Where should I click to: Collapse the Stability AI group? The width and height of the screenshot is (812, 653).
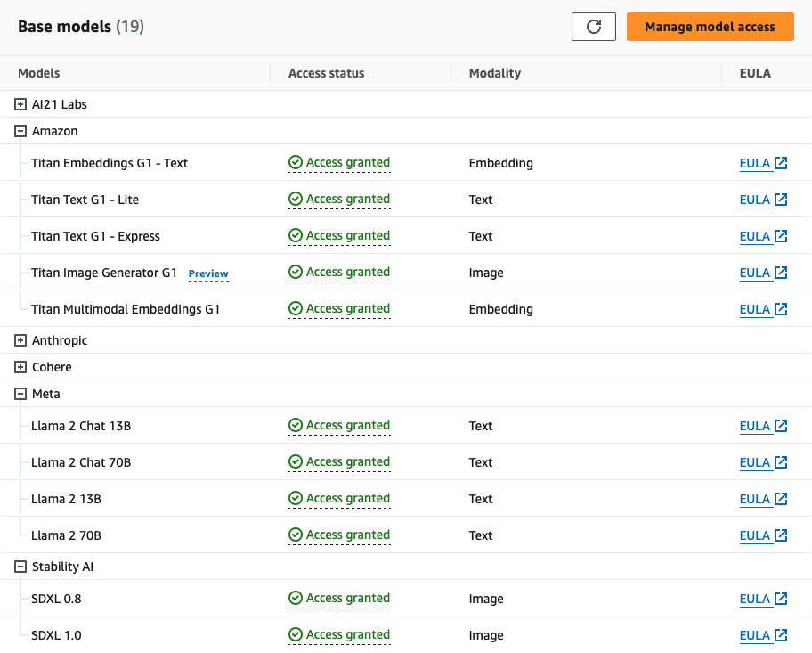tap(20, 567)
